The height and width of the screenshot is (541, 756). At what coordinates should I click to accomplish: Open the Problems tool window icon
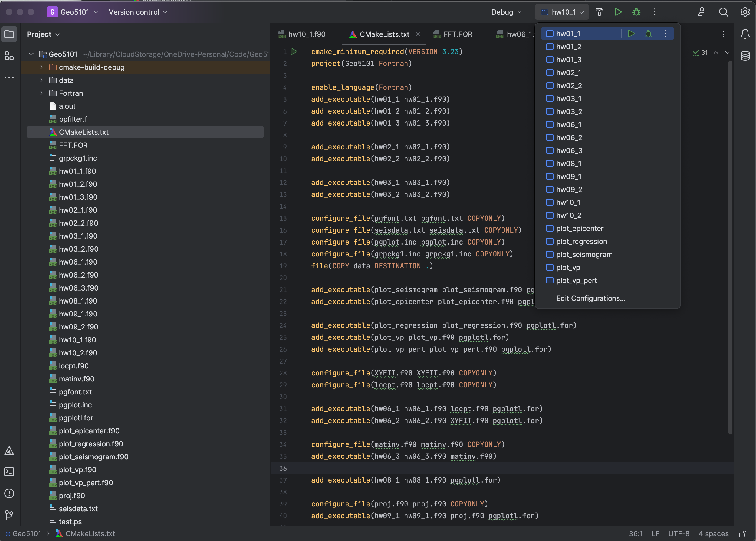tap(9, 493)
